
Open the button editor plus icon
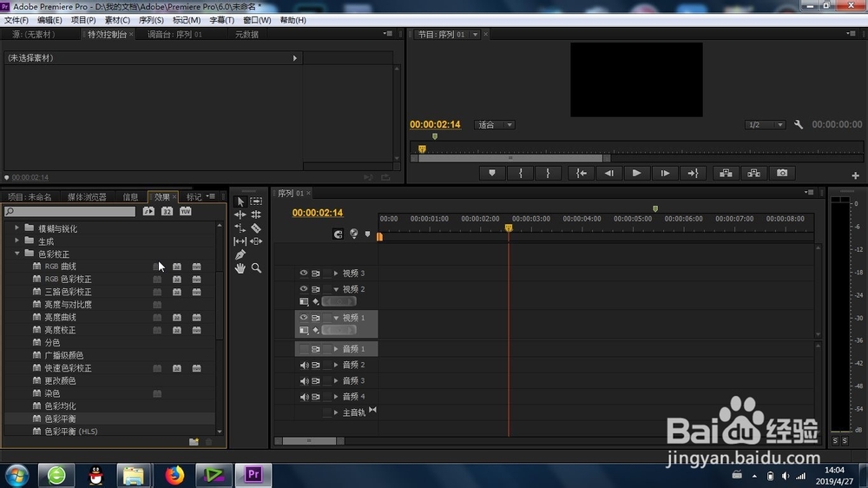[x=855, y=175]
